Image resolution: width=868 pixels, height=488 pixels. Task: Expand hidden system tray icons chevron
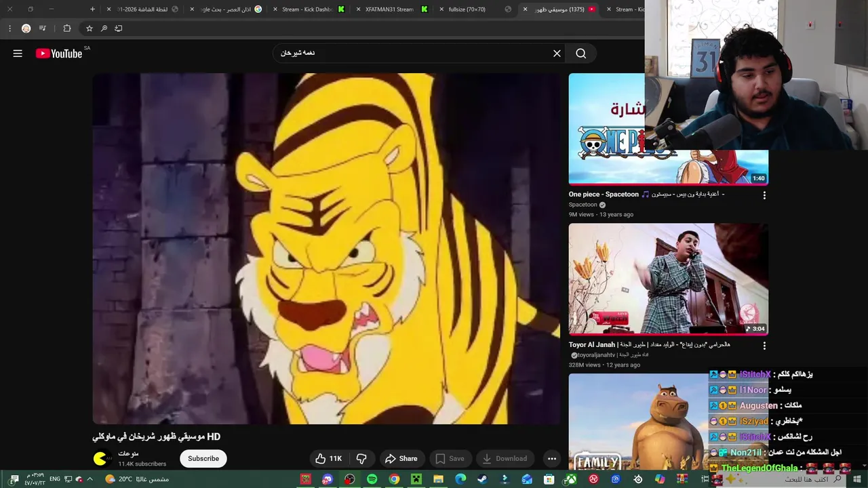click(x=90, y=479)
